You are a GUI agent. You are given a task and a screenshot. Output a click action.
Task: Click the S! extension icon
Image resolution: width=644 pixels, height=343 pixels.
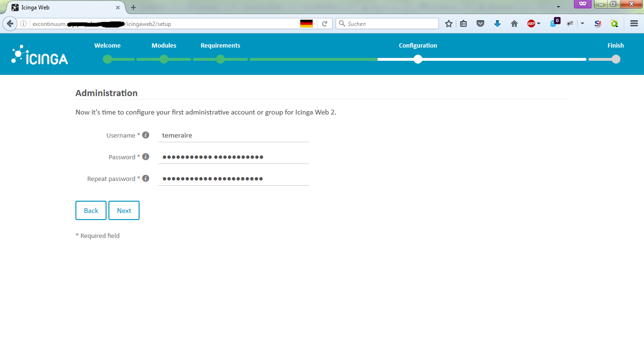click(x=597, y=24)
